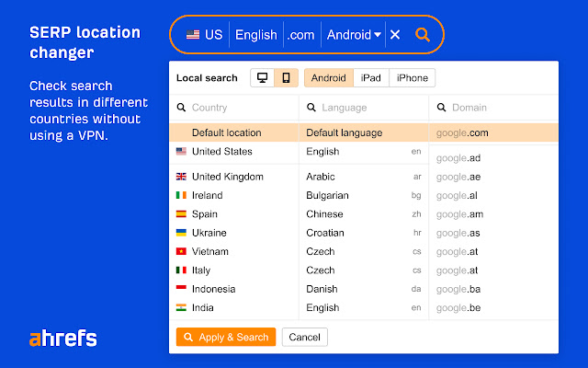Click the ahrefs logo
The image size is (588, 368).
[63, 338]
